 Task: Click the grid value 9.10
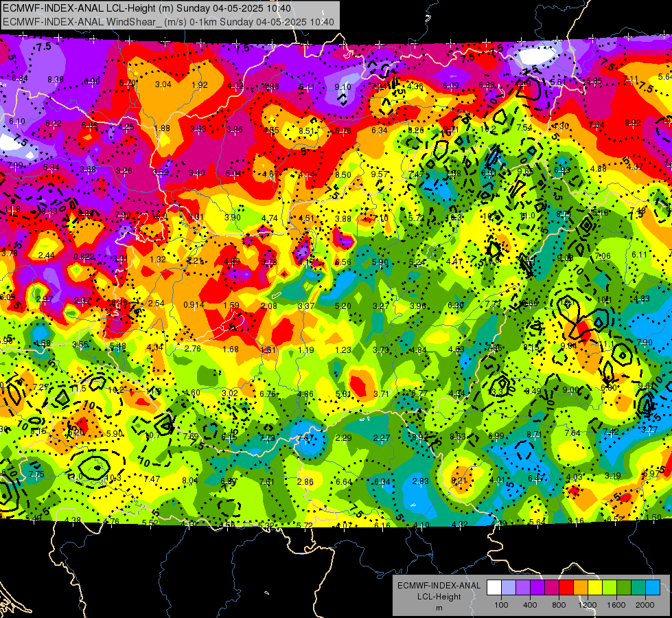(343, 87)
